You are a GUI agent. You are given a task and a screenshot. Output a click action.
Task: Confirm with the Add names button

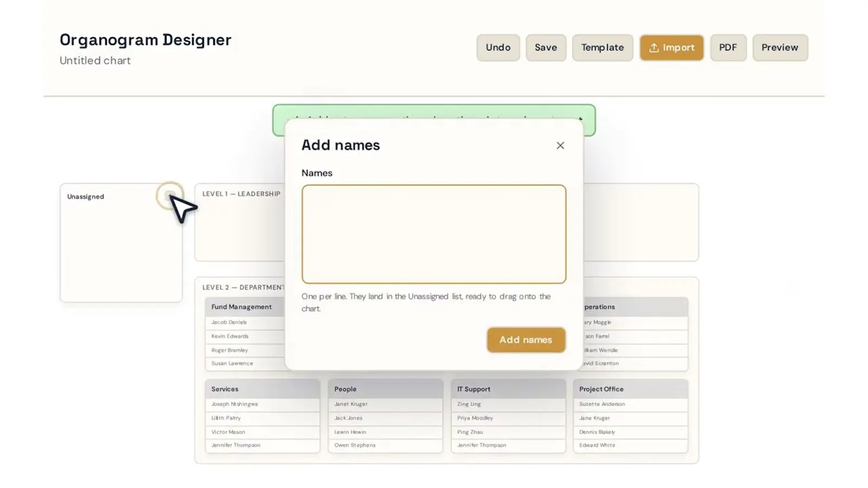click(526, 340)
